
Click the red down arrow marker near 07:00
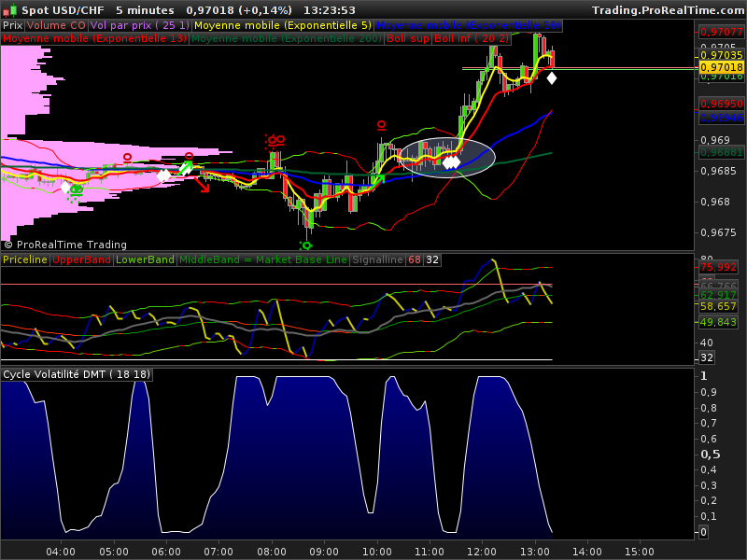203,185
